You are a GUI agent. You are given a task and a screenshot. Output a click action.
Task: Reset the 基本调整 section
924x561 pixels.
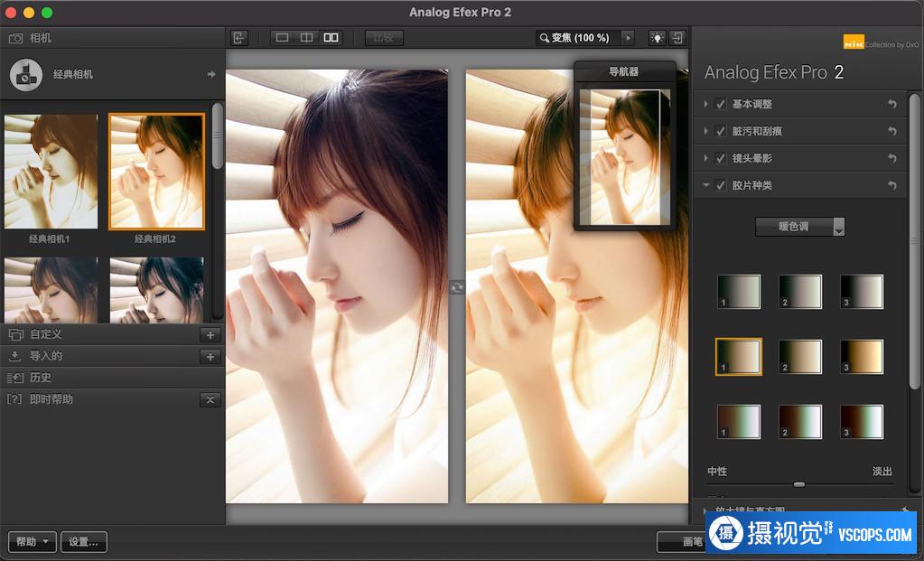(x=892, y=104)
